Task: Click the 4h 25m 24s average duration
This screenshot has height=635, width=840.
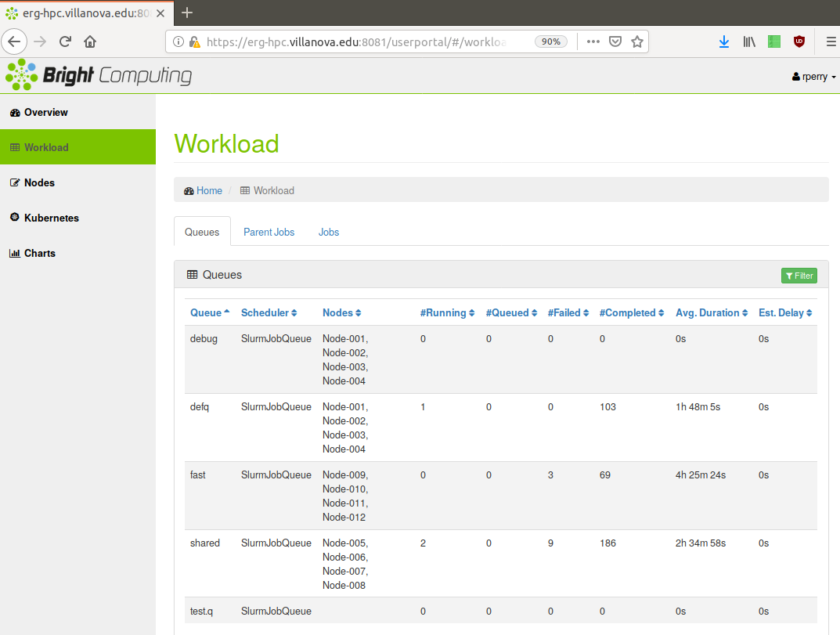Action: (700, 474)
